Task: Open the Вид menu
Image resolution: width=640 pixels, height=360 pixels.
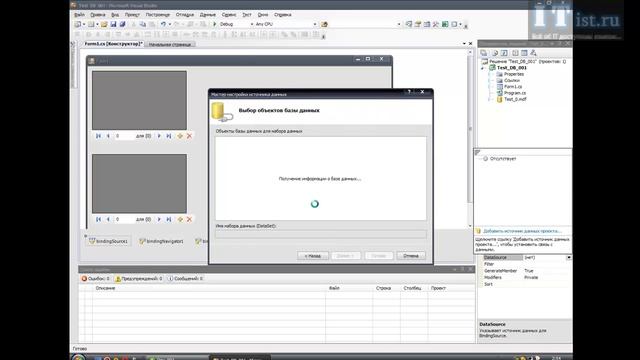Action: click(x=115, y=15)
